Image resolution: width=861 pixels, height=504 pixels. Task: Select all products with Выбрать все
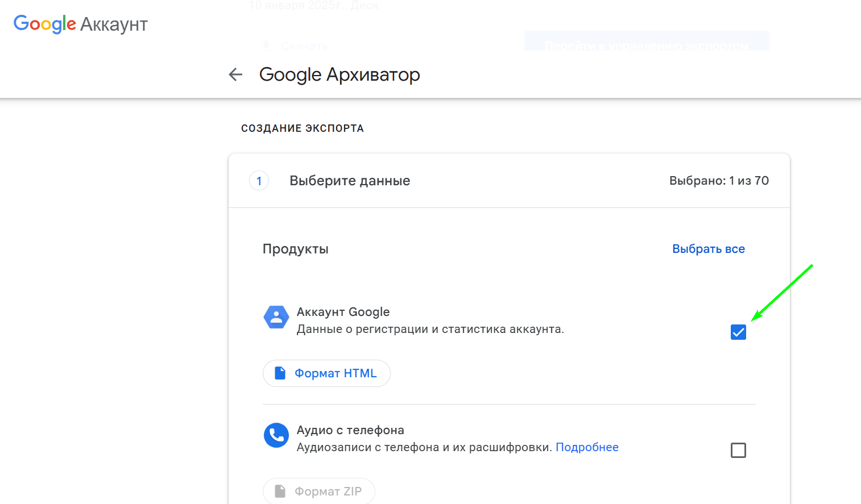tap(709, 249)
